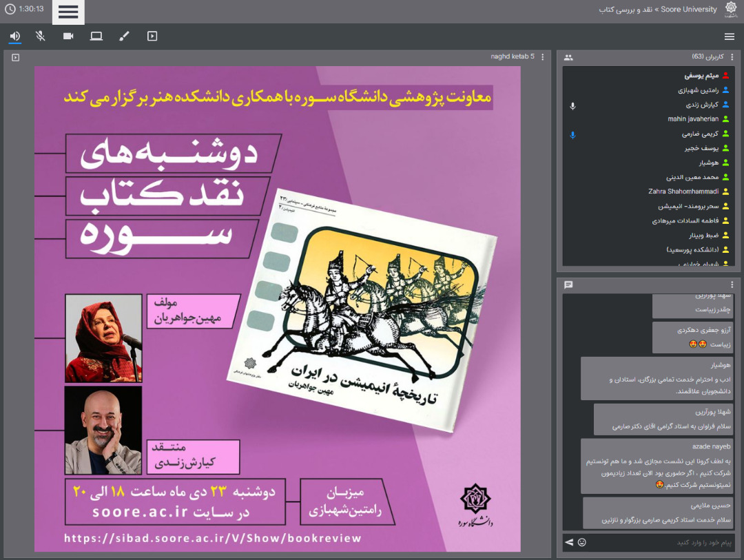The height and width of the screenshot is (560, 744).
Task: Click the chat message input field
Action: pos(662,543)
